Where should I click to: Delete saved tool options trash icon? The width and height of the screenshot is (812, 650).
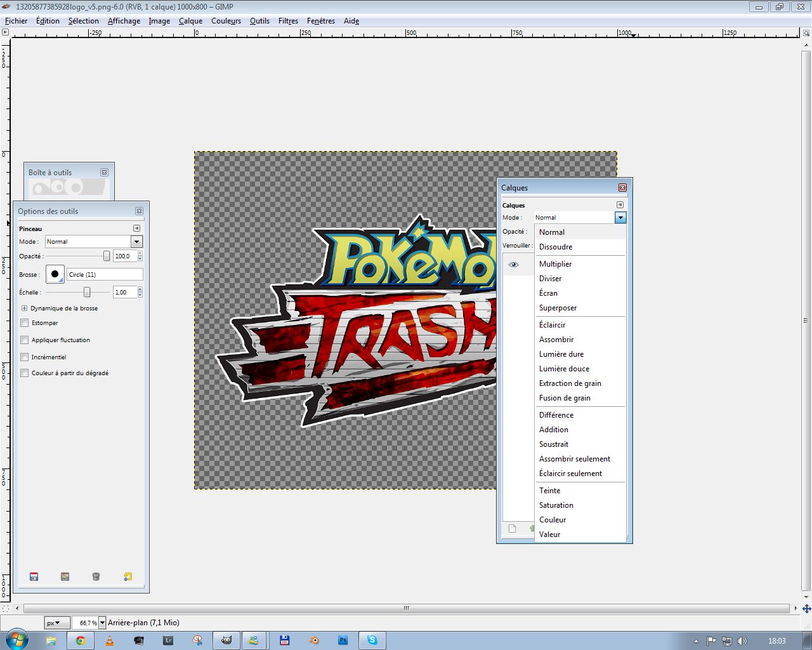tap(96, 576)
